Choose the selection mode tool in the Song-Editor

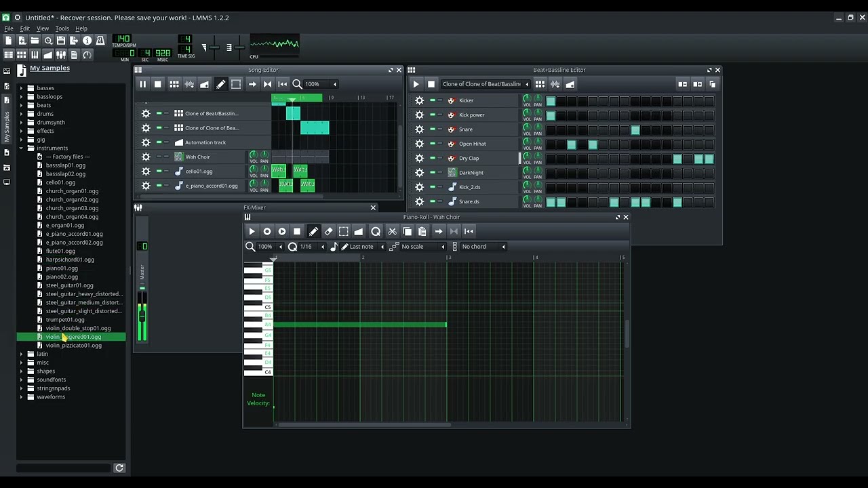(x=236, y=84)
